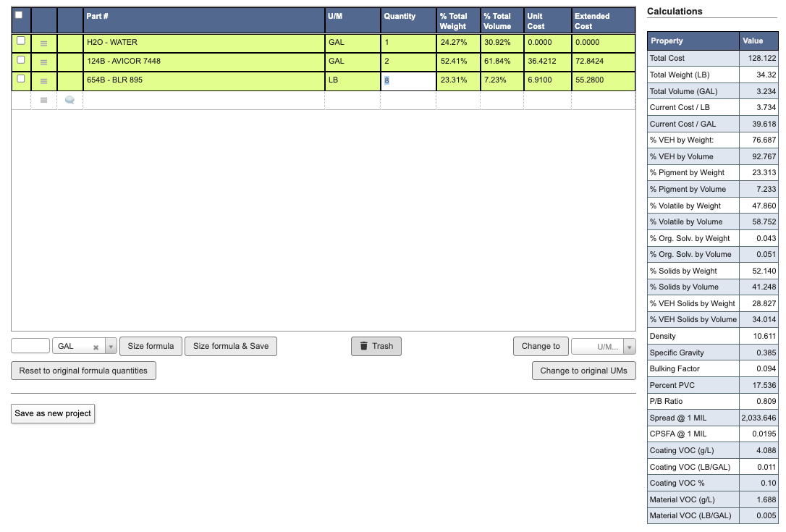Click the 654B - BLR 895 part name
Image resolution: width=786 pixels, height=532 pixels.
115,80
